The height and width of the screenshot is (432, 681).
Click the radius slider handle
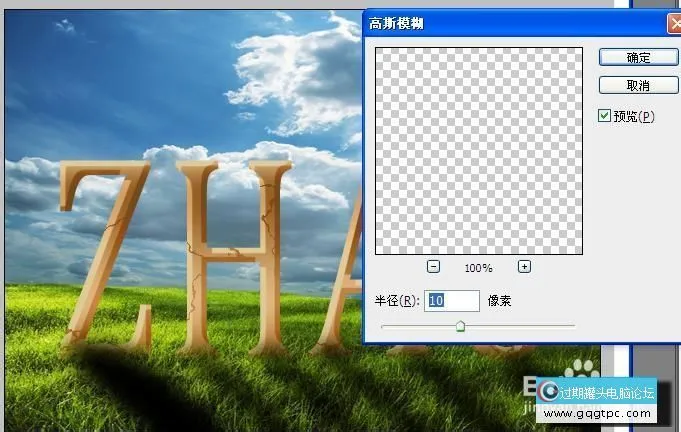pos(460,326)
